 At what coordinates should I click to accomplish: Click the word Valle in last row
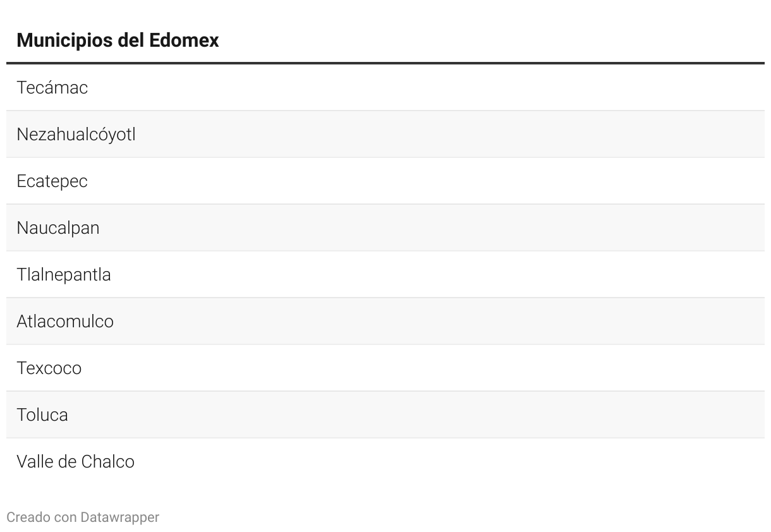tap(35, 462)
